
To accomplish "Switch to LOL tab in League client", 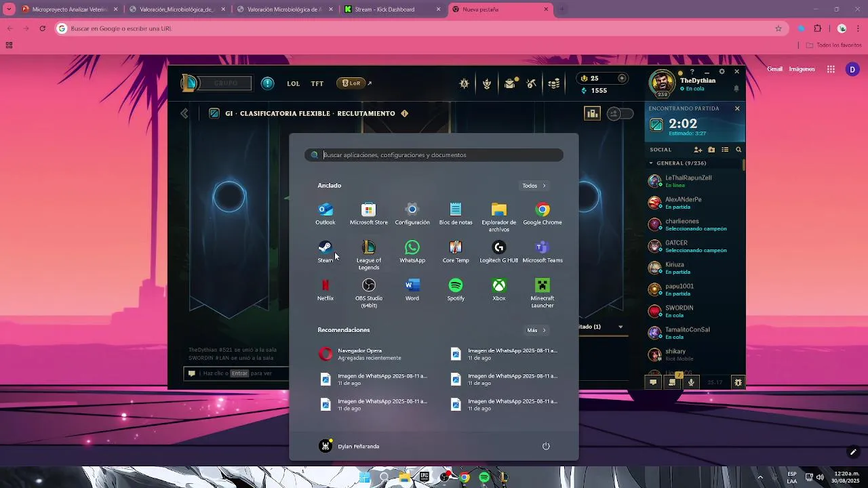I will [293, 84].
